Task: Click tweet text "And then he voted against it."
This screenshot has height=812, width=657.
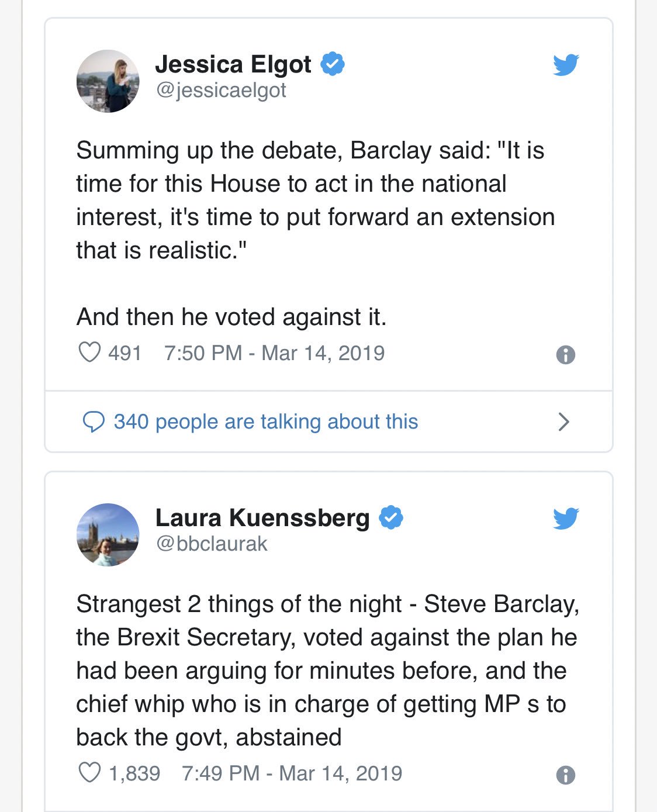Action: tap(231, 317)
